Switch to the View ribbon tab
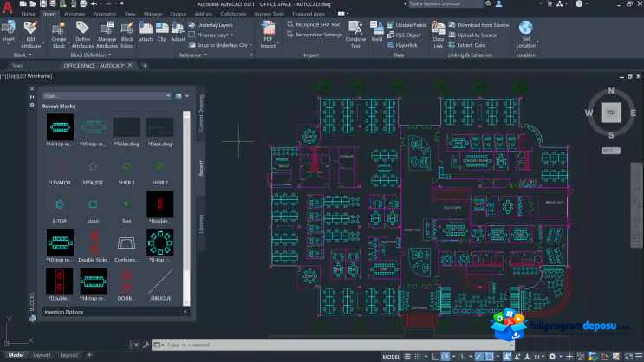644x362 pixels. pyautogui.click(x=130, y=14)
